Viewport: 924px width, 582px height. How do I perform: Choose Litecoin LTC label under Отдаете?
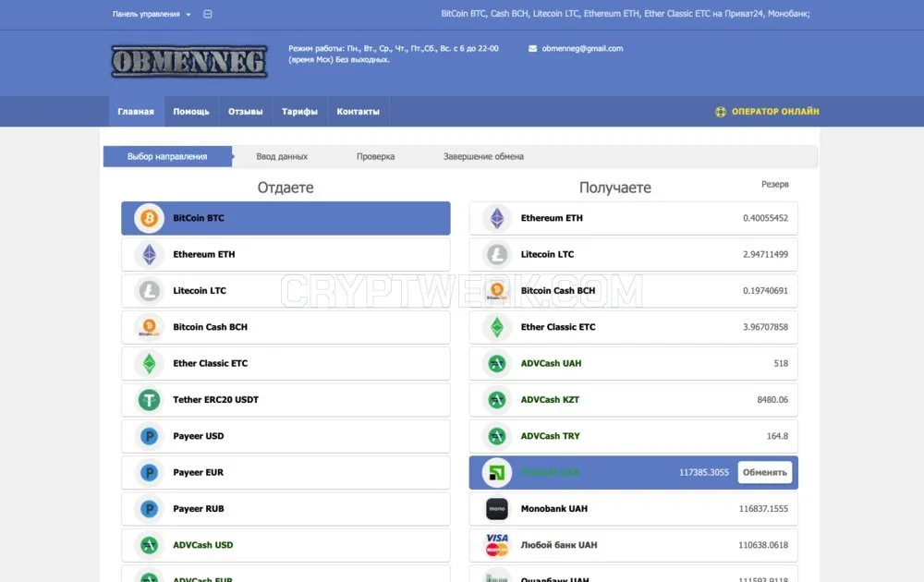pyautogui.click(x=200, y=291)
